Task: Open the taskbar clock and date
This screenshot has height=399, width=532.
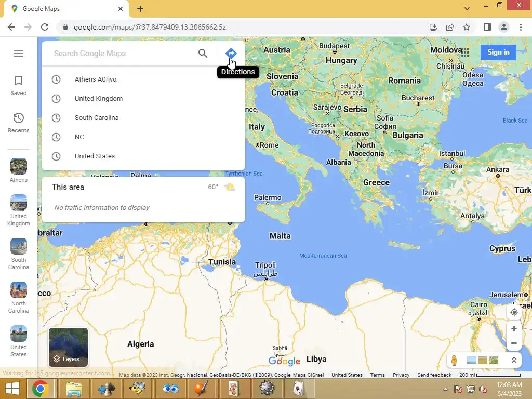Action: point(509,389)
